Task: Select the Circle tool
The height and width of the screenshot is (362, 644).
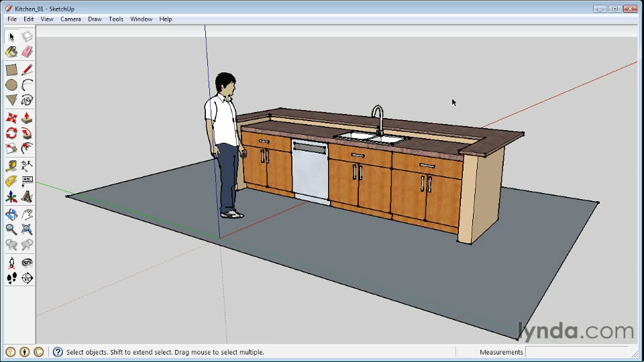Action: [x=11, y=85]
